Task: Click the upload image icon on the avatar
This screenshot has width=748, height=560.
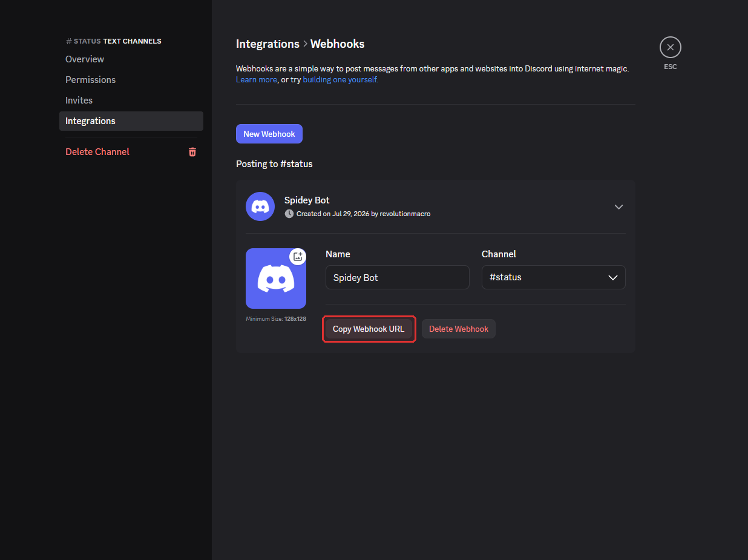Action: tap(297, 256)
